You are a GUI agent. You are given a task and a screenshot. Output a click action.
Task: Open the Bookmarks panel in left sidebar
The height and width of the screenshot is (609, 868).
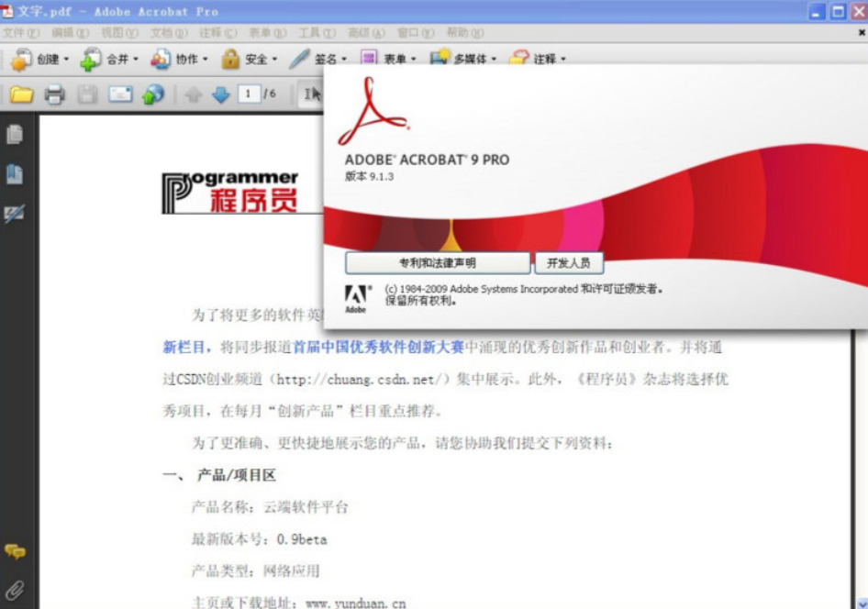pyautogui.click(x=15, y=174)
